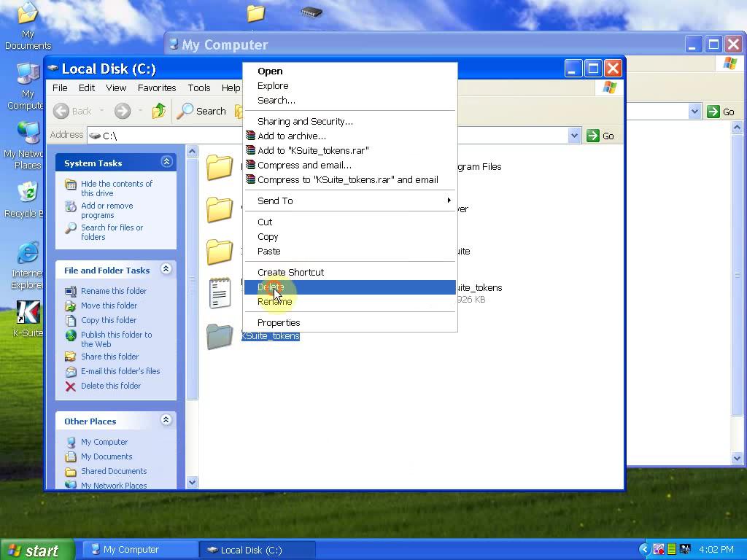The image size is (747, 560).
Task: Click the Up folder toolbar icon
Action: click(159, 112)
